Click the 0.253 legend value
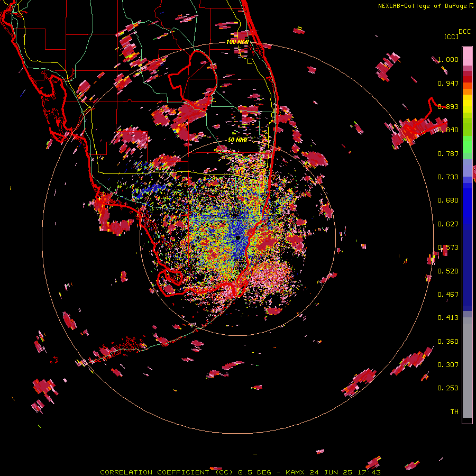 pyautogui.click(x=448, y=388)
